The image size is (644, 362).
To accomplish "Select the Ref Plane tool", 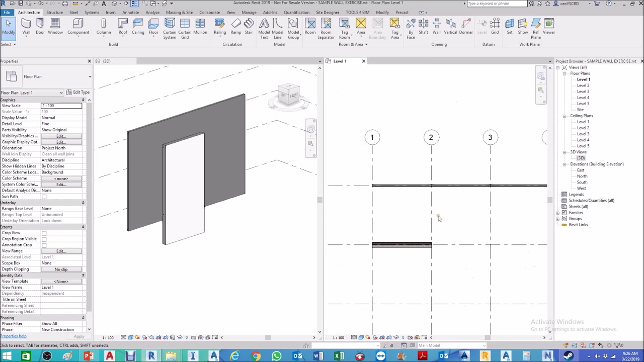I will 536,29.
